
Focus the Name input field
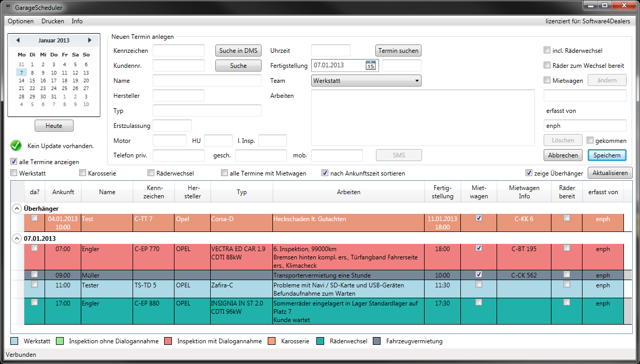point(207,81)
